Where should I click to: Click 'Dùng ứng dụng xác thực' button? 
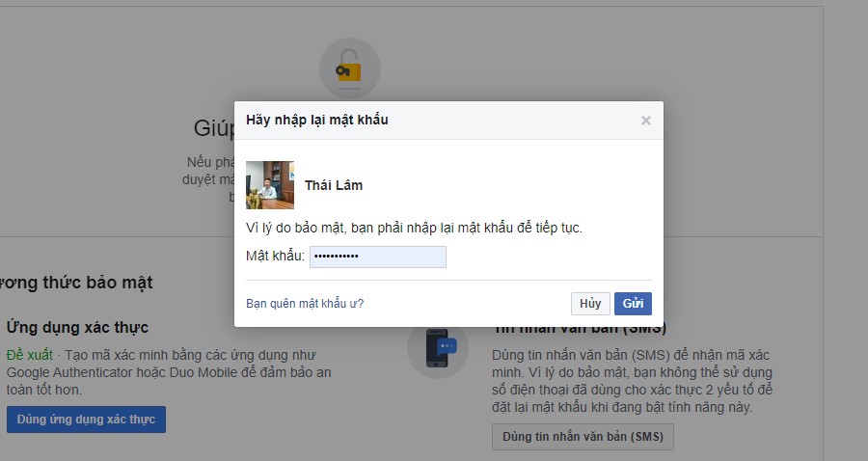(86, 420)
